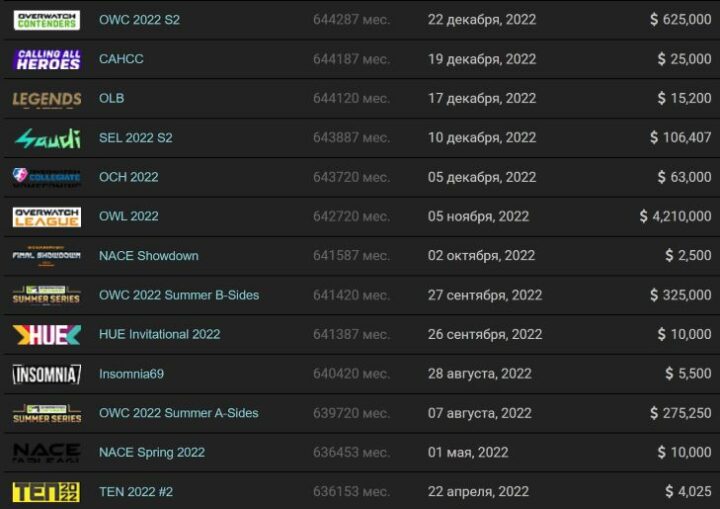720x509 pixels.
Task: Open the Insomnia69 link
Action: click(131, 374)
